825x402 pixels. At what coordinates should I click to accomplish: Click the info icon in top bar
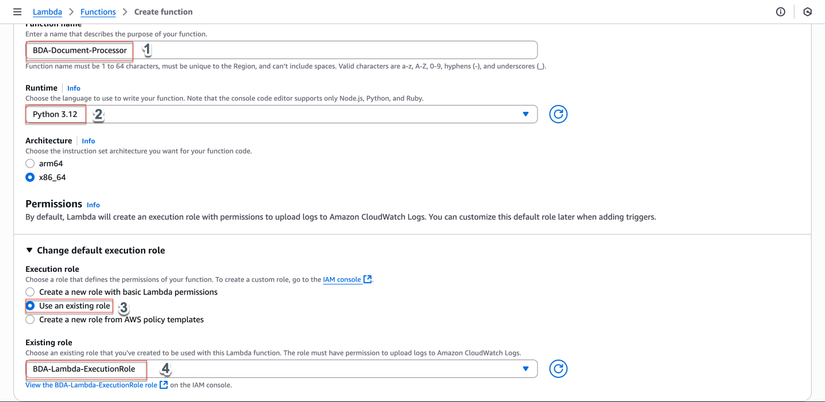tap(781, 12)
